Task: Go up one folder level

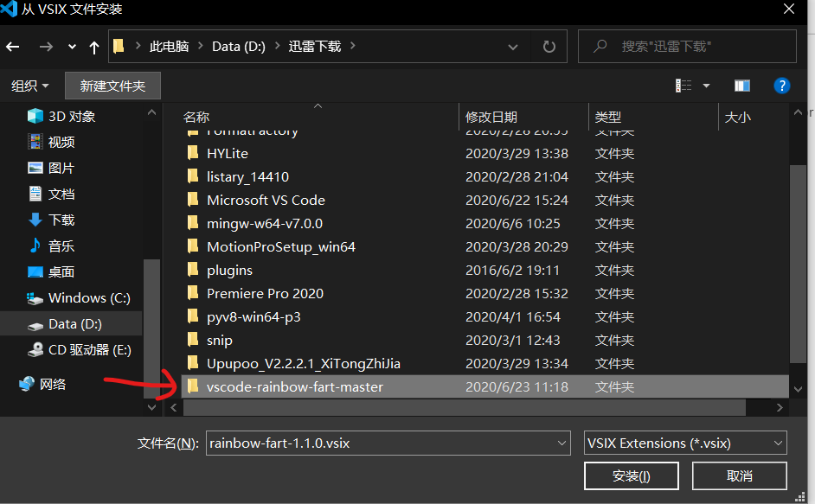Action: coord(94,48)
